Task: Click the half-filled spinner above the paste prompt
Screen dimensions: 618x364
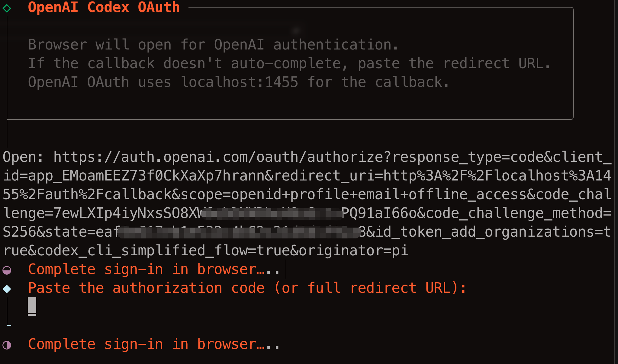Action: click(7, 270)
